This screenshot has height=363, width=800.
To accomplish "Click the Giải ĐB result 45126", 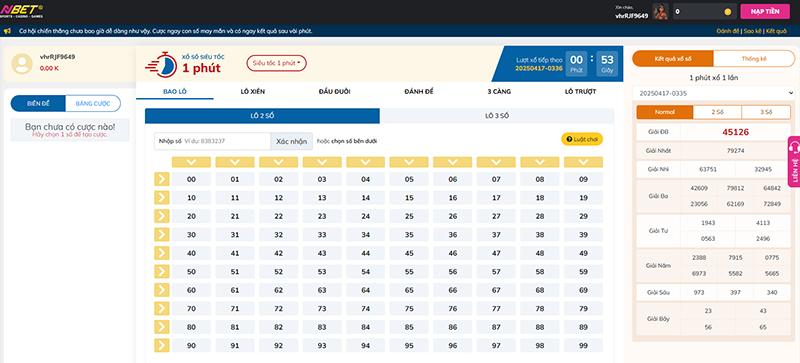I will tap(735, 132).
